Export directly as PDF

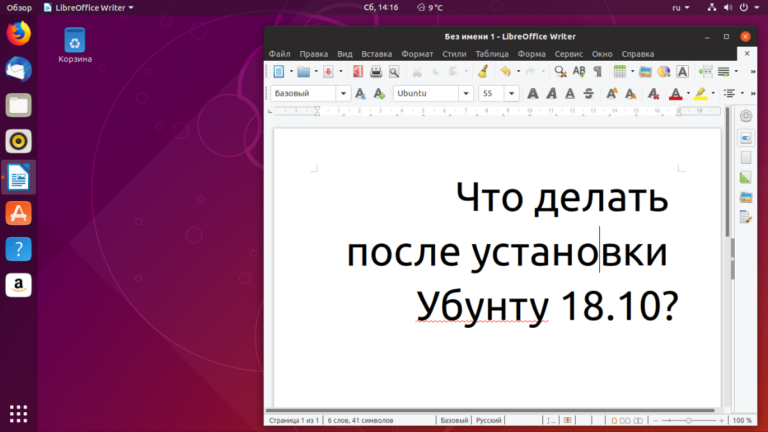[358, 72]
